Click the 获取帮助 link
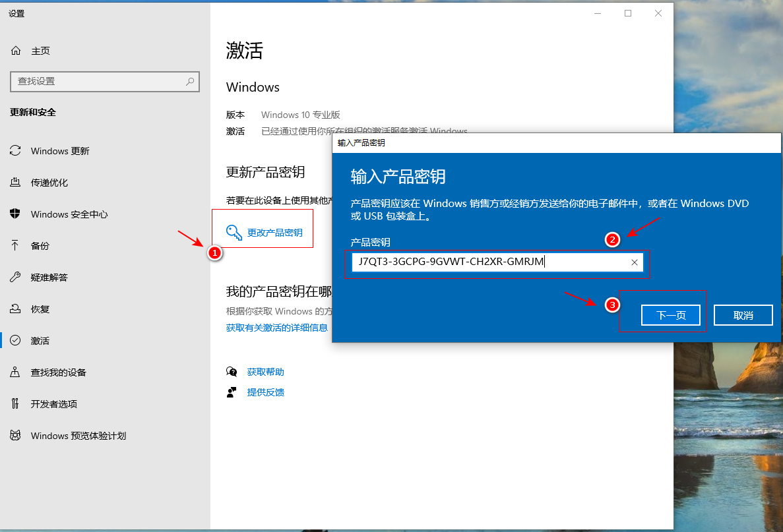The image size is (783, 532). [266, 372]
